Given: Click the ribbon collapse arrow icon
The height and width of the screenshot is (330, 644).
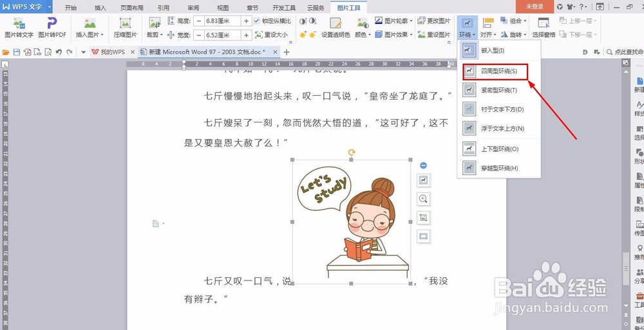Looking at the screenshot, I should click(x=600, y=6).
